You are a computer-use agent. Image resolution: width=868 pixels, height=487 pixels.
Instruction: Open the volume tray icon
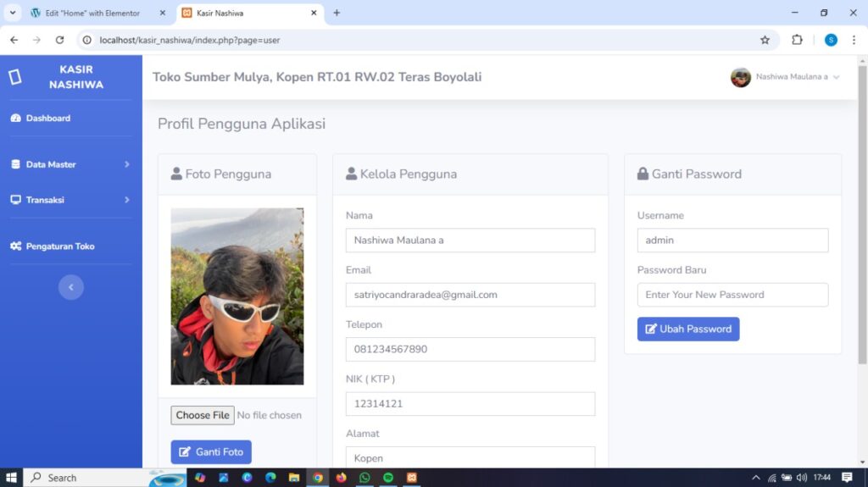click(802, 478)
